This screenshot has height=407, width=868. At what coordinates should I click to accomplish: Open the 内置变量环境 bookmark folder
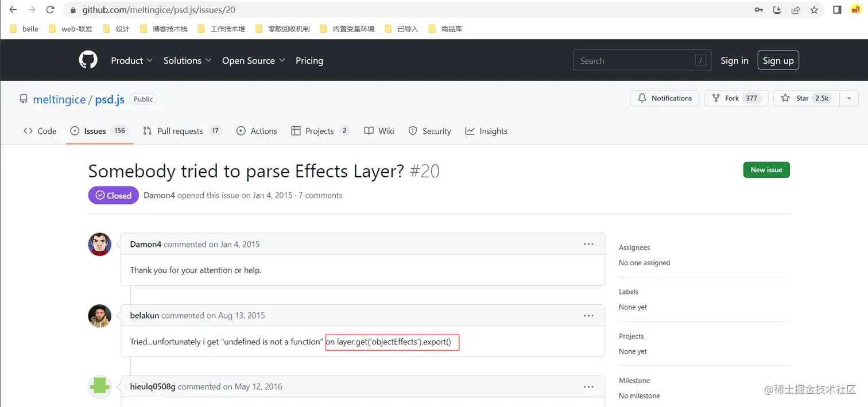[x=347, y=29]
